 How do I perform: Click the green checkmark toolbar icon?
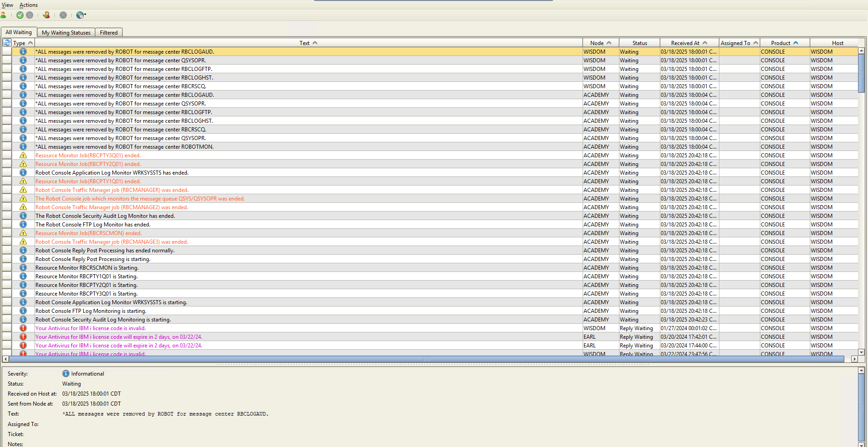pyautogui.click(x=20, y=15)
